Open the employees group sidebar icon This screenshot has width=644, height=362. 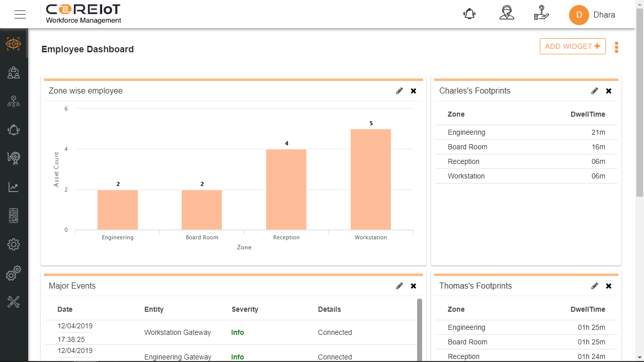(x=14, y=73)
